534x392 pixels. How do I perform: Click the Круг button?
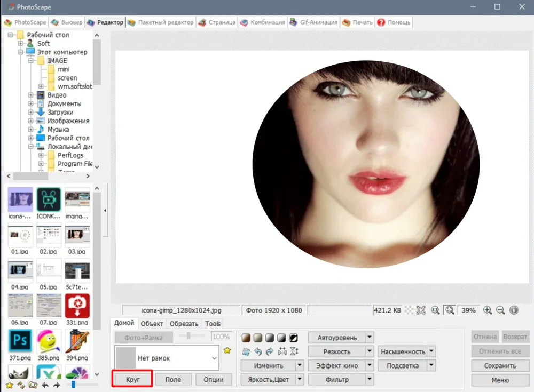click(x=132, y=379)
